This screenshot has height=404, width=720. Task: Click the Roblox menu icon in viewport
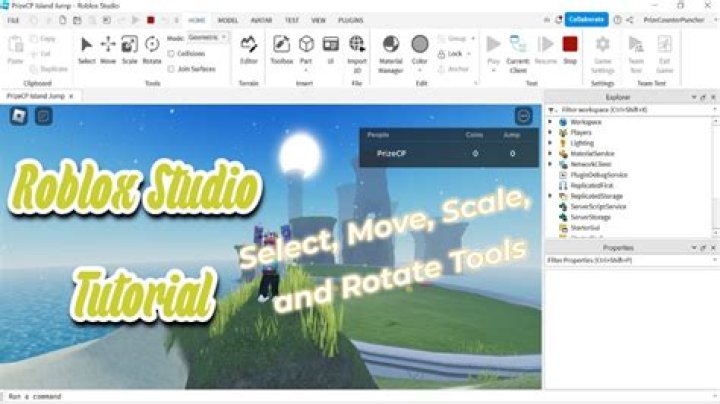tap(19, 116)
